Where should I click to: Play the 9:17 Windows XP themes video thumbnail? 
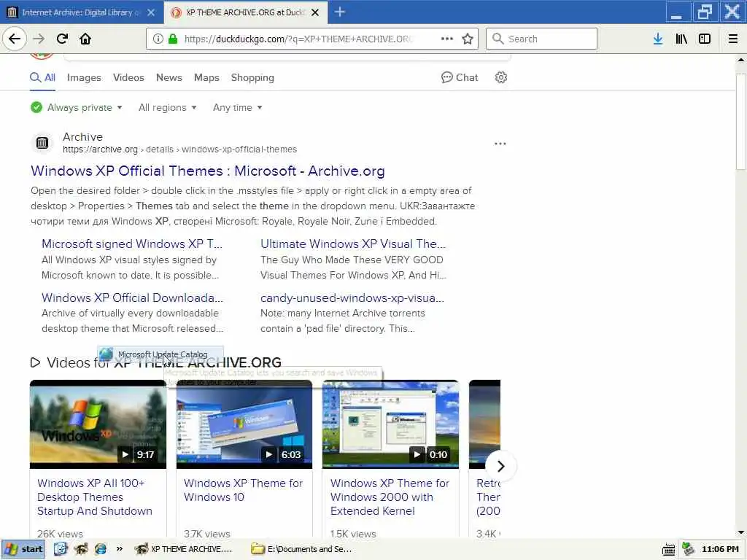click(98, 424)
